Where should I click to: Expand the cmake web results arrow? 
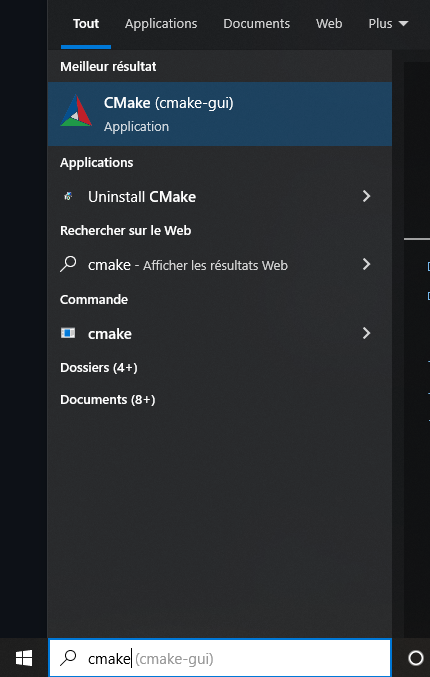pos(367,264)
